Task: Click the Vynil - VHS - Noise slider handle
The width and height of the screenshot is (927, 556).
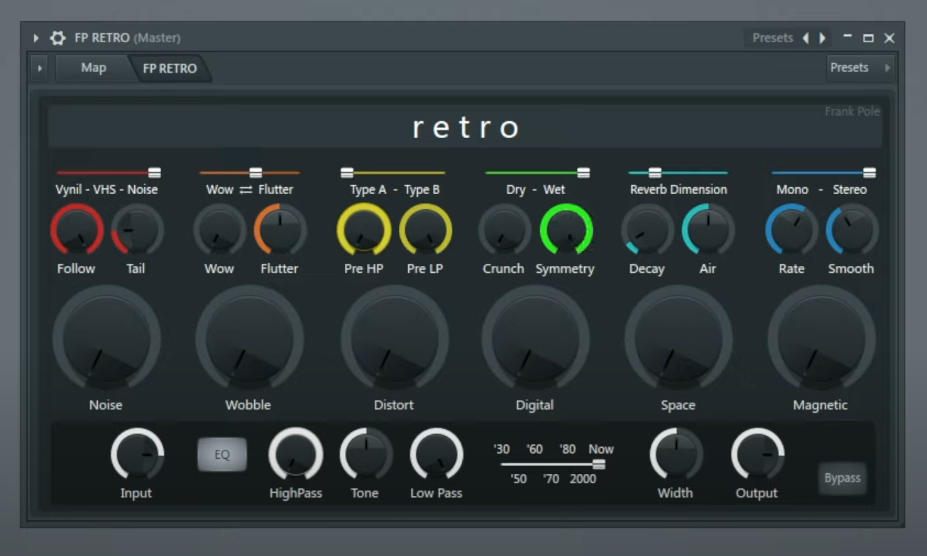Action: click(154, 173)
